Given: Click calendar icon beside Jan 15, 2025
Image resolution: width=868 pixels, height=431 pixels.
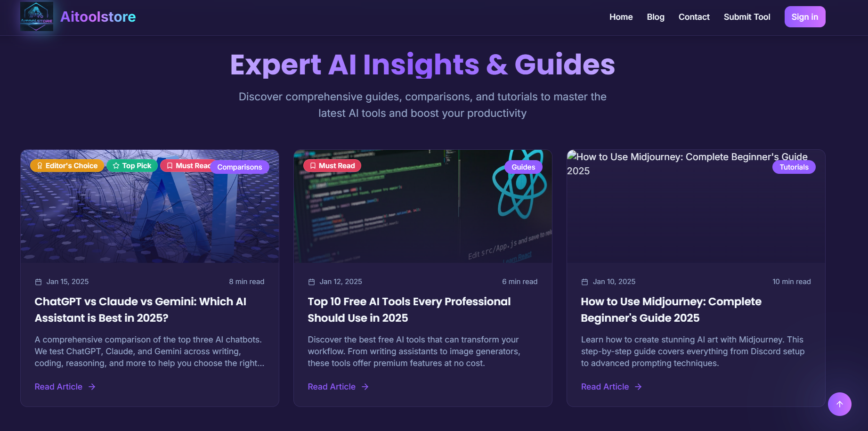Looking at the screenshot, I should (39, 282).
